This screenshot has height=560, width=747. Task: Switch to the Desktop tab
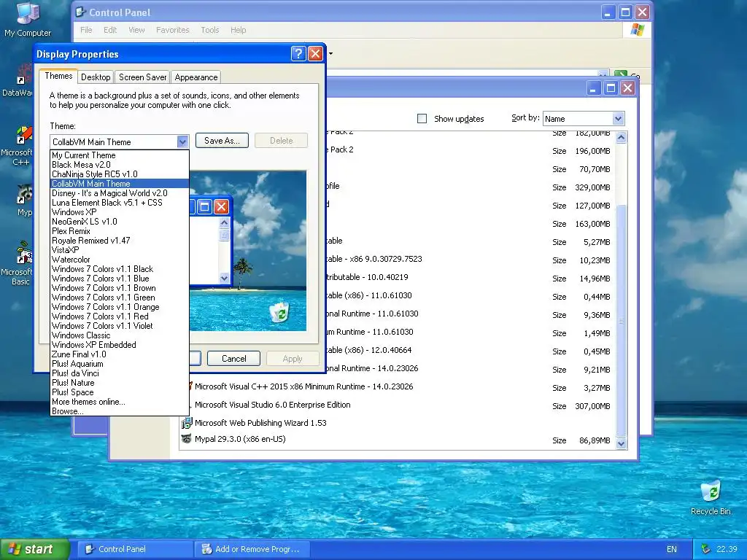tap(96, 77)
